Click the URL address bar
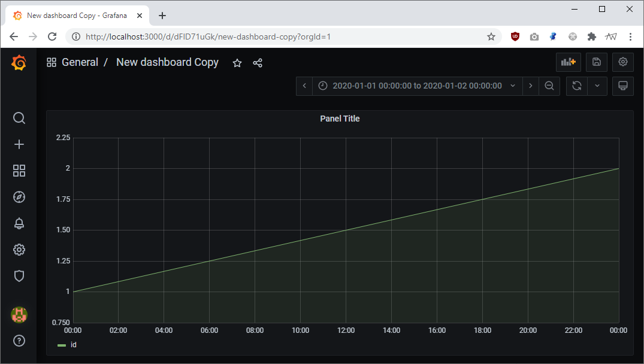Image resolution: width=644 pixels, height=364 pixels. 283,37
